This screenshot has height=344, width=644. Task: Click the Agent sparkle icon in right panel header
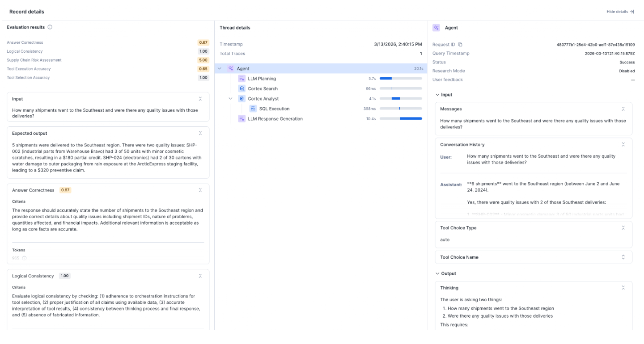(x=436, y=28)
